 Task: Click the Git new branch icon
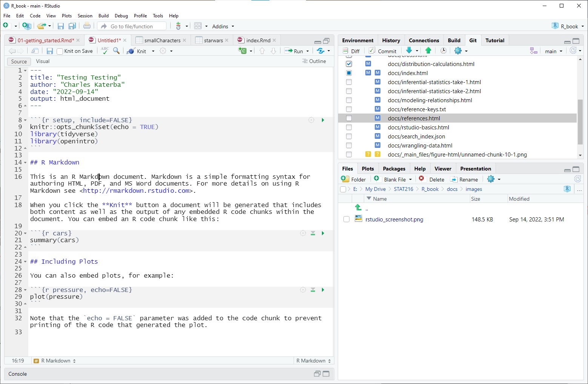534,51
